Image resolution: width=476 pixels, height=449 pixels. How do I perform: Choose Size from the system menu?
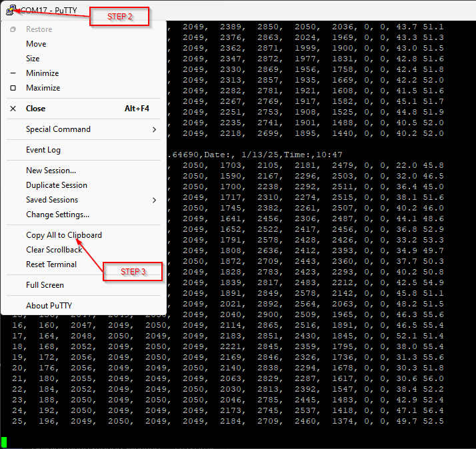coord(33,59)
